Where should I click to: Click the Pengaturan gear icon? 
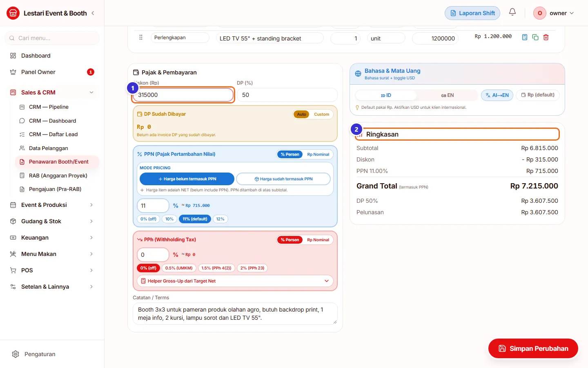tap(16, 354)
